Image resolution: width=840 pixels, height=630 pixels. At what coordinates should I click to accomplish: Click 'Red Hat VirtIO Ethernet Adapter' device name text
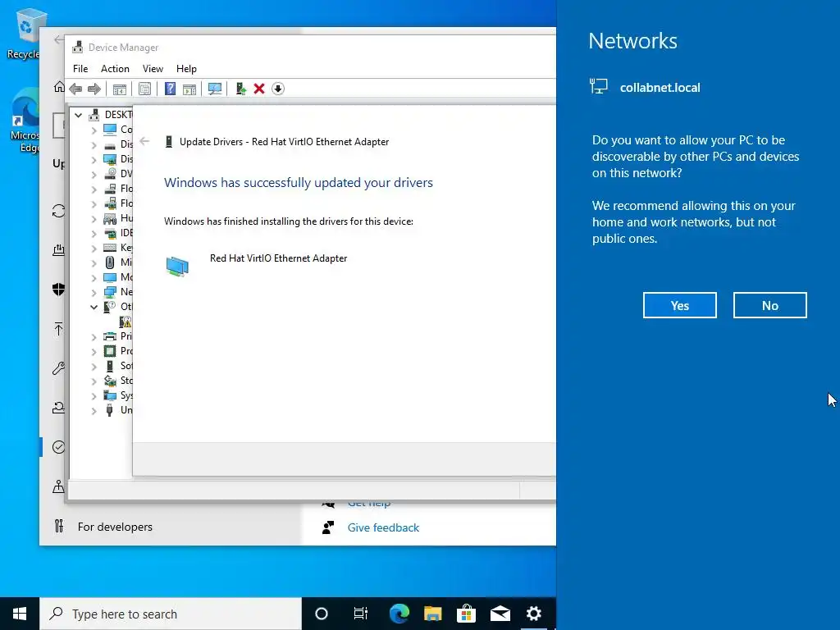279,258
